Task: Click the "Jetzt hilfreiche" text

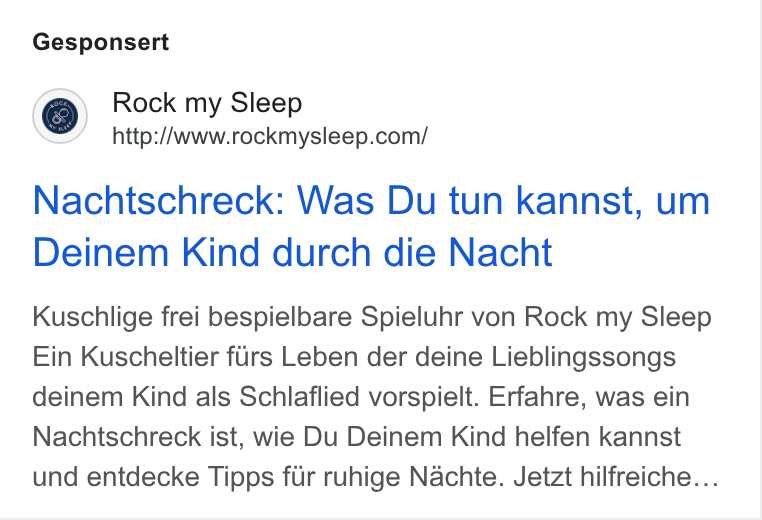Action: pos(602,477)
